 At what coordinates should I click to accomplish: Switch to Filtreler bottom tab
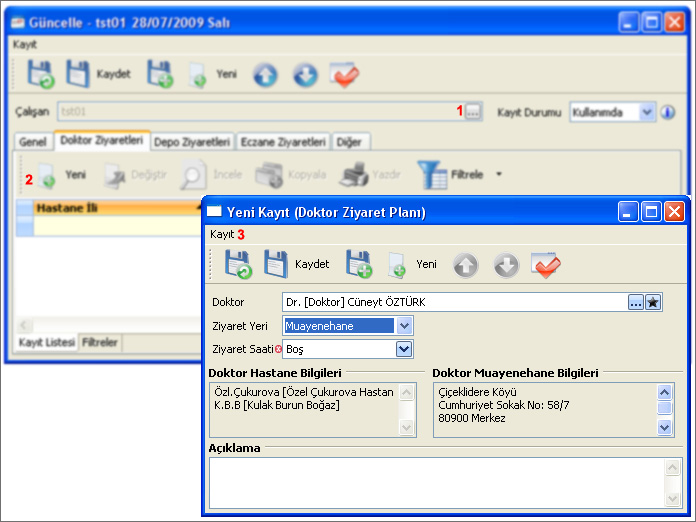coord(100,342)
